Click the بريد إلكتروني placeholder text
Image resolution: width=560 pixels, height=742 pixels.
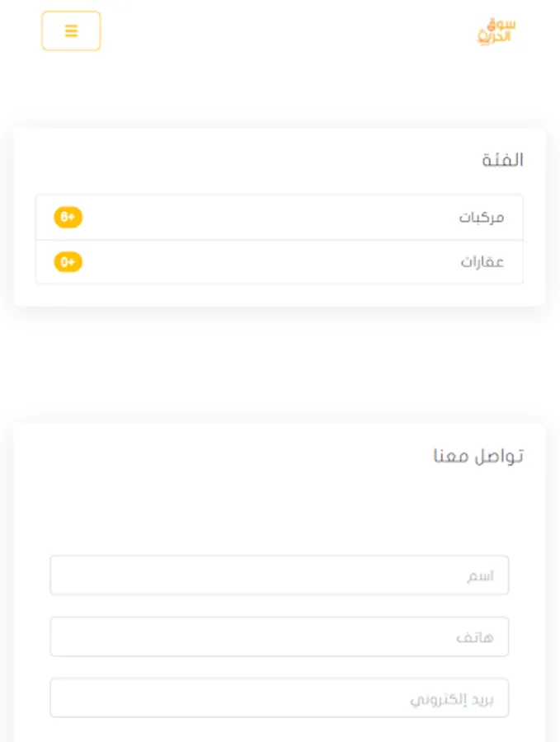452,699
